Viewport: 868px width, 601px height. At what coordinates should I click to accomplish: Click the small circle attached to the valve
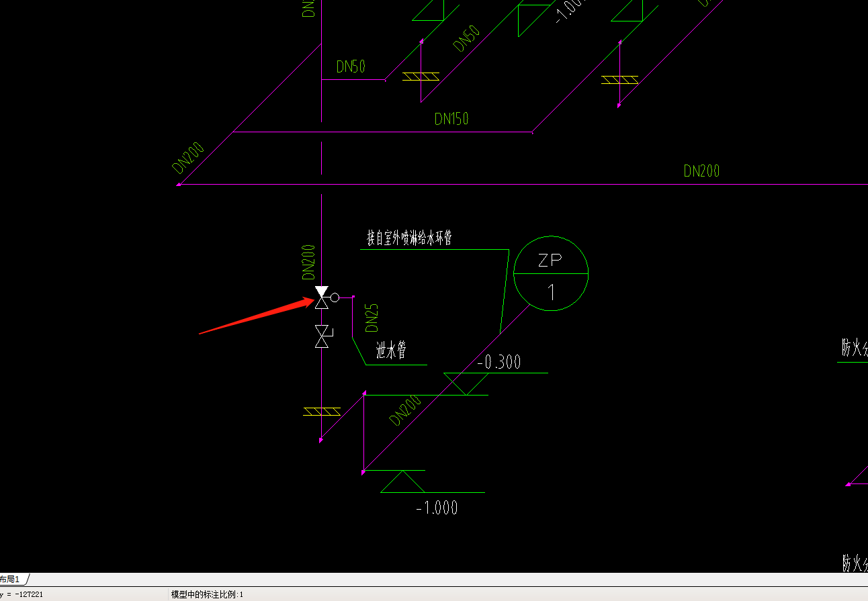335,297
